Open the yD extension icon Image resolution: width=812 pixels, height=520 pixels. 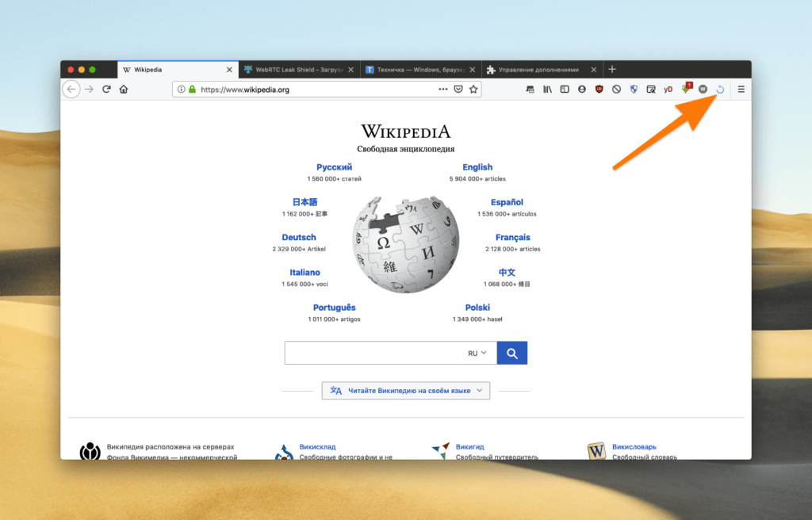coord(668,89)
